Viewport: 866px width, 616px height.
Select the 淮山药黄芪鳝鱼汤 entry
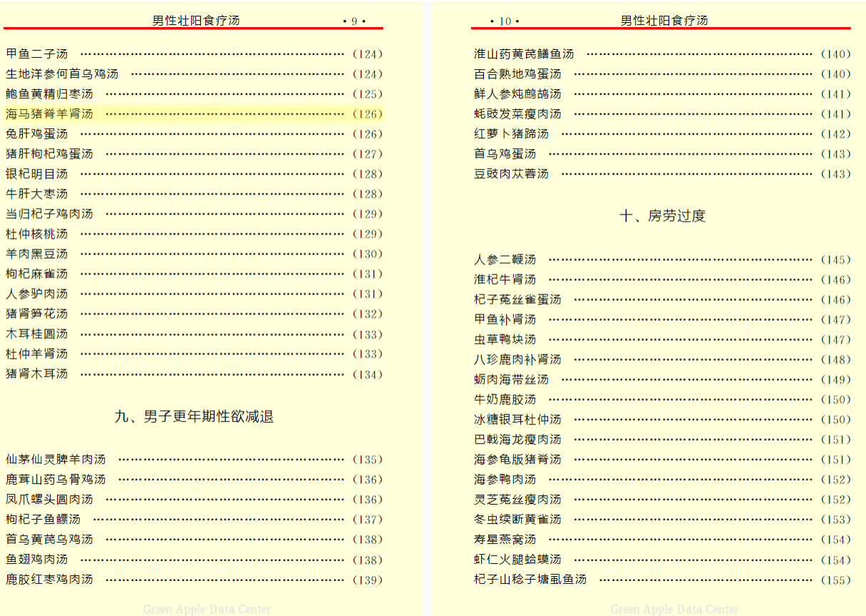(524, 54)
